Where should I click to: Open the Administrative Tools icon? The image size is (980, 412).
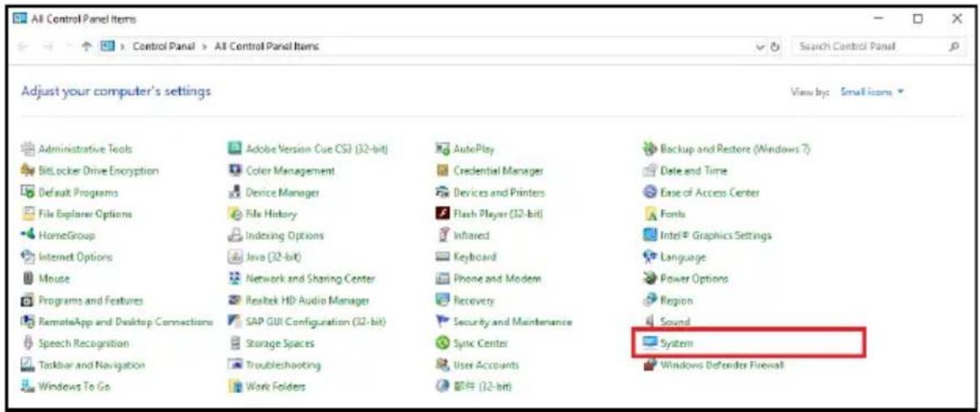click(x=27, y=149)
